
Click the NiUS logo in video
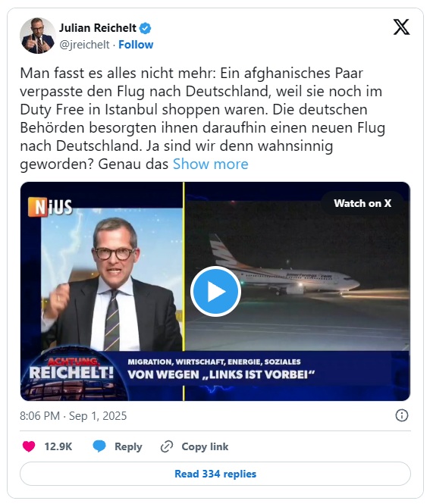pyautogui.click(x=50, y=207)
